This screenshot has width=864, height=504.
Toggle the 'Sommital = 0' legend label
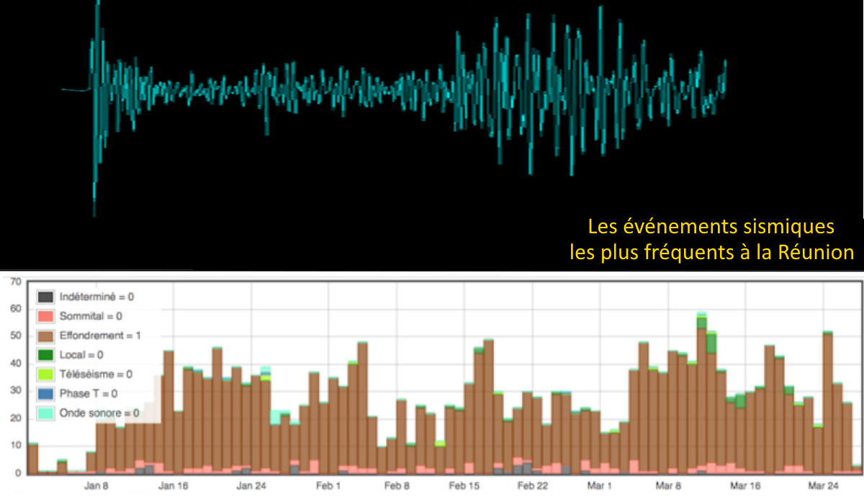pos(91,316)
